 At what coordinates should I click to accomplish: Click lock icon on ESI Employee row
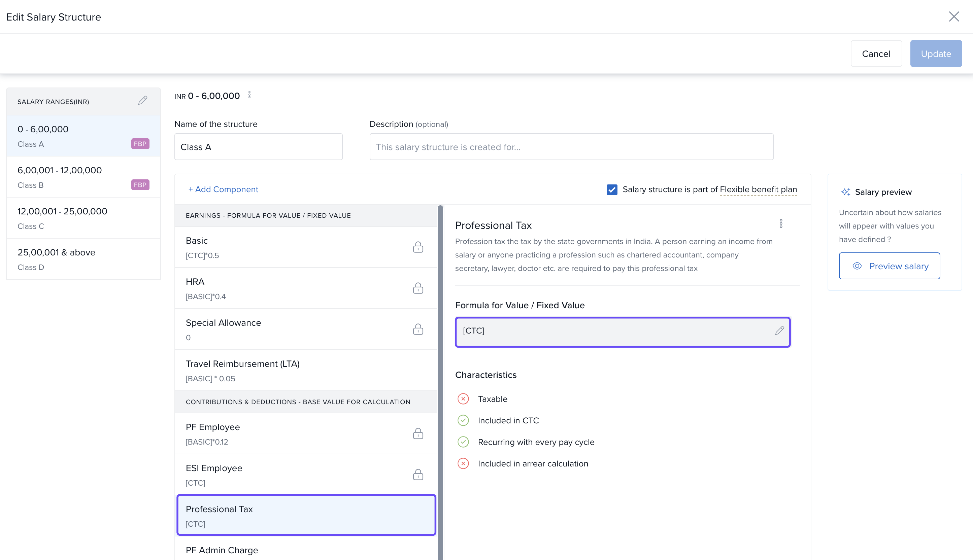tap(418, 475)
